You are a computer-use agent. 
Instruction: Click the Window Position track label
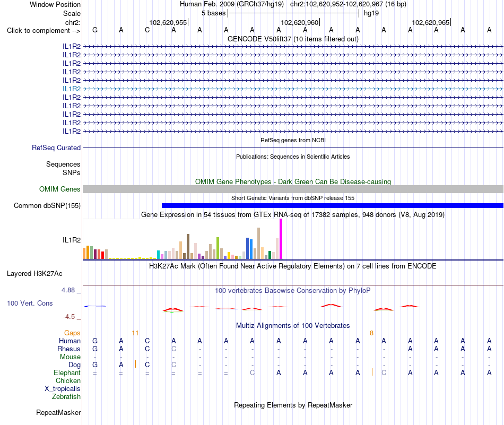[x=55, y=4]
